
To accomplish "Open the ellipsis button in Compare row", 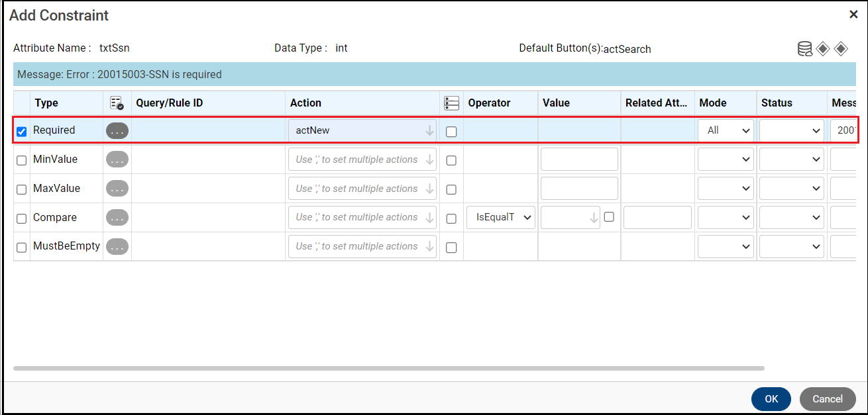I will (117, 217).
